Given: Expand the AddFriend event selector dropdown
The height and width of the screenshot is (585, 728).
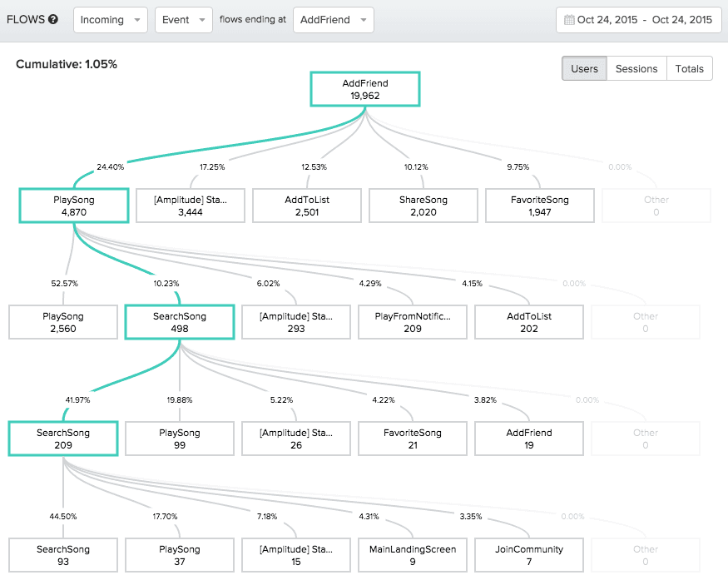Looking at the screenshot, I should click(333, 20).
